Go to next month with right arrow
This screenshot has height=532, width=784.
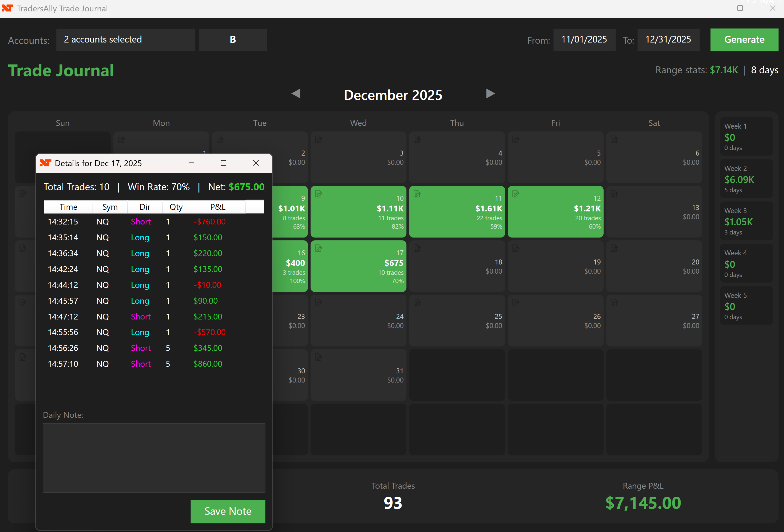(x=490, y=94)
